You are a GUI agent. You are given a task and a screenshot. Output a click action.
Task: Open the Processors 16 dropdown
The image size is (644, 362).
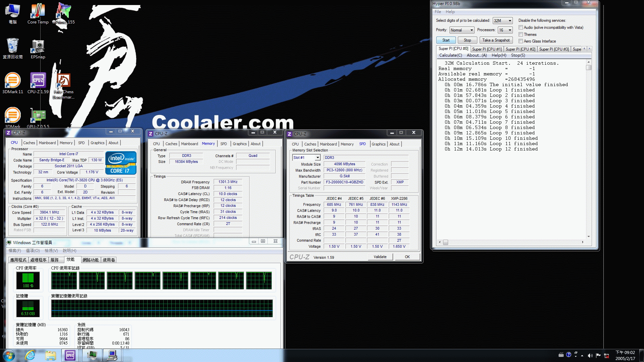point(505,30)
